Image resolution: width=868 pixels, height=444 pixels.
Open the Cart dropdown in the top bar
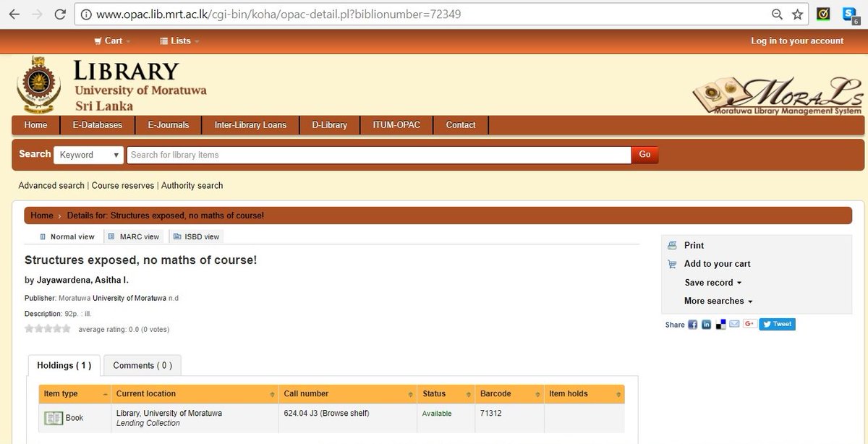pos(111,41)
